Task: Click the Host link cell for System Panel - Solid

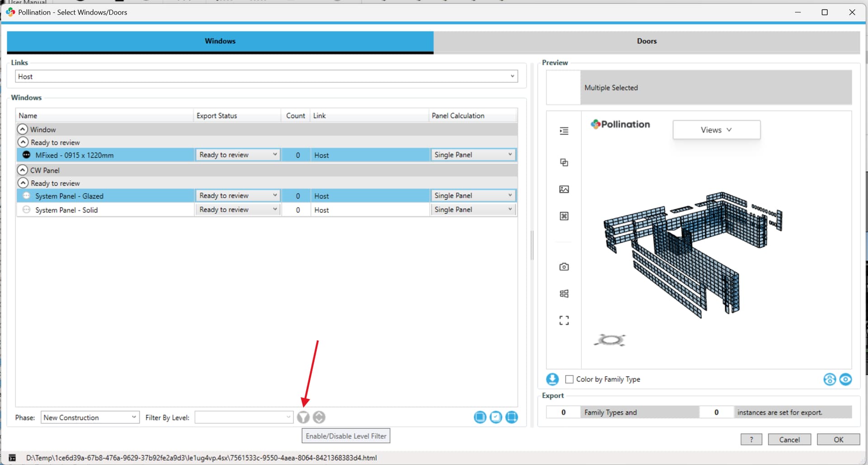Action: click(x=369, y=209)
